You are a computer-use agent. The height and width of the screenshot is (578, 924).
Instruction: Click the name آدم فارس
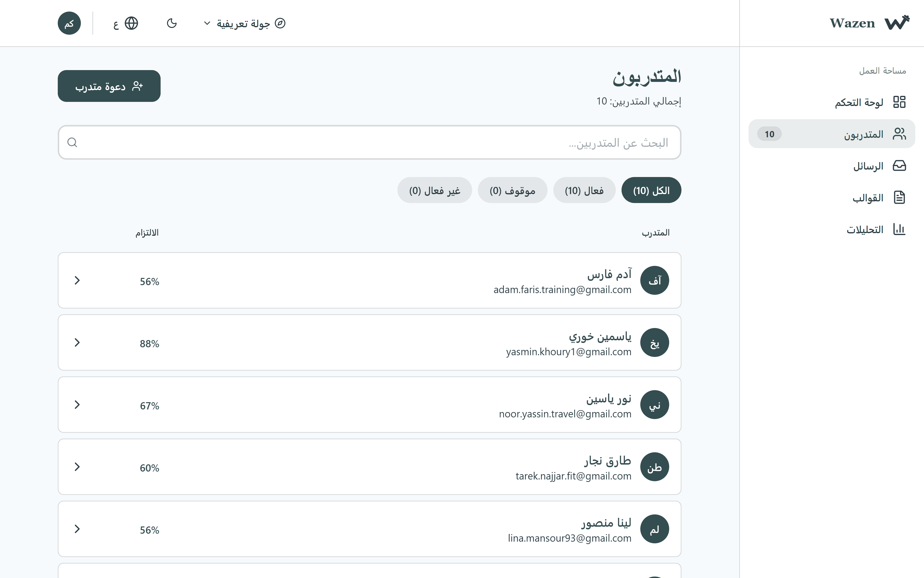point(609,274)
